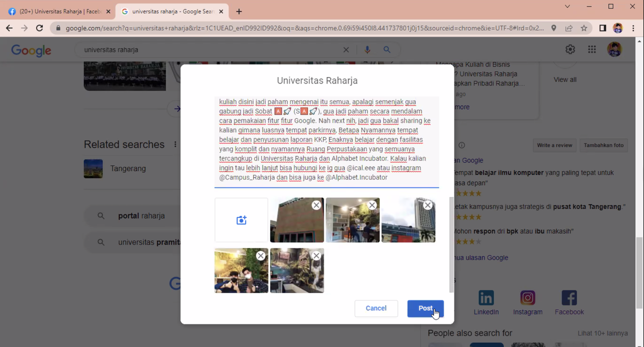Open the Facebook profile icon
644x347 pixels.
(x=569, y=298)
